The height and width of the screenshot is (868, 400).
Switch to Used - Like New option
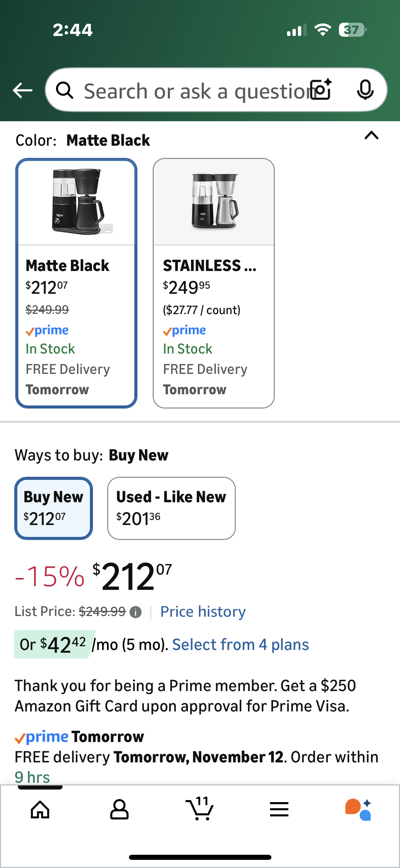(x=171, y=507)
